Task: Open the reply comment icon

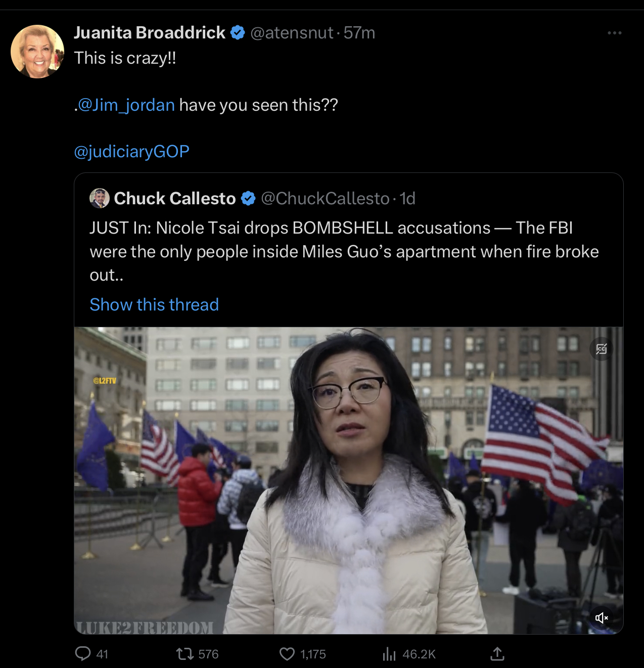Action: (x=83, y=654)
